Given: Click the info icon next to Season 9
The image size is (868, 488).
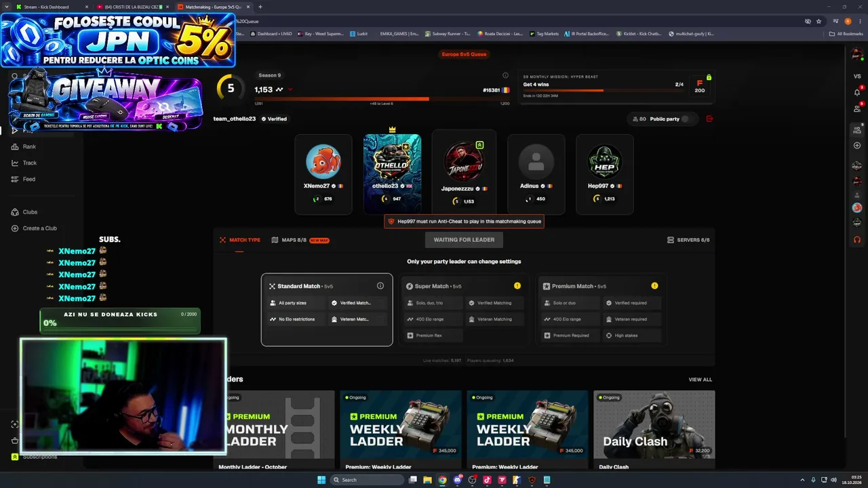Looking at the screenshot, I should tap(505, 75).
